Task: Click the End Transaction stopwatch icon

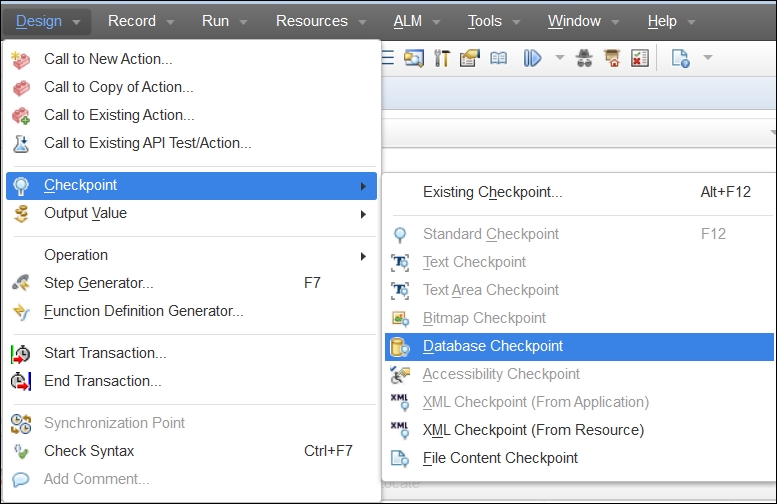Action: tap(21, 382)
